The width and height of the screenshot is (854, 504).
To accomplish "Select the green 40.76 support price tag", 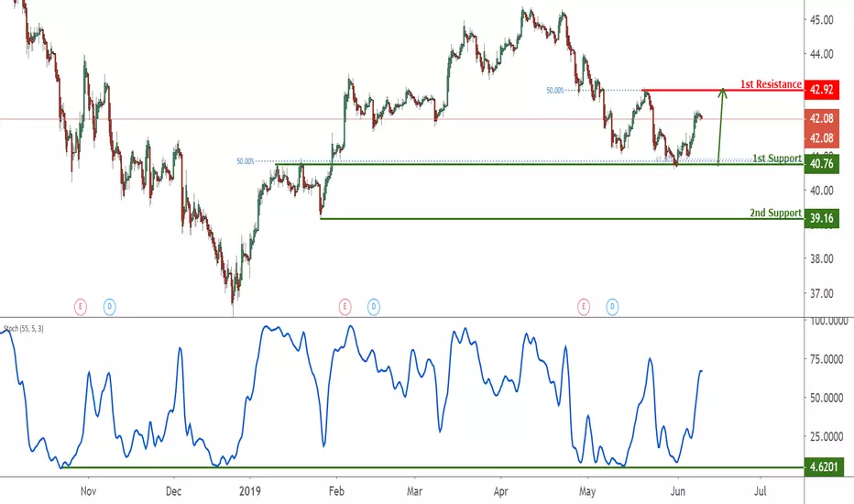I will [x=821, y=163].
